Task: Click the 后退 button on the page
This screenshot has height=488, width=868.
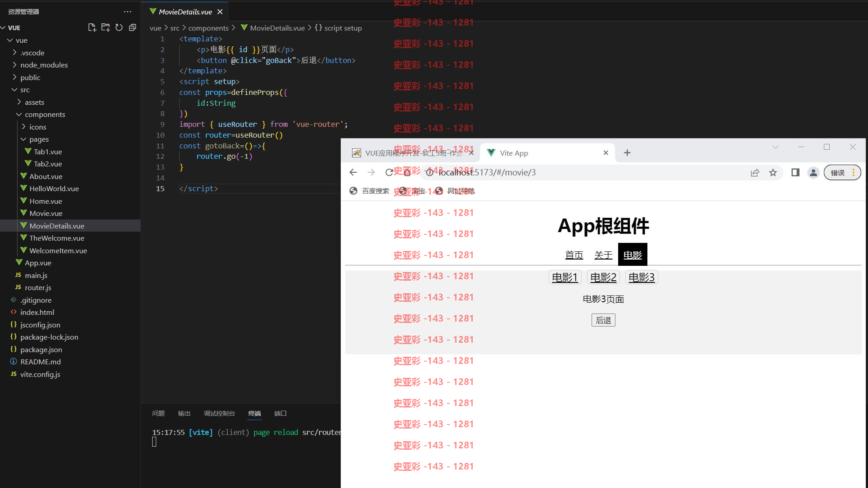Action: coord(603,320)
